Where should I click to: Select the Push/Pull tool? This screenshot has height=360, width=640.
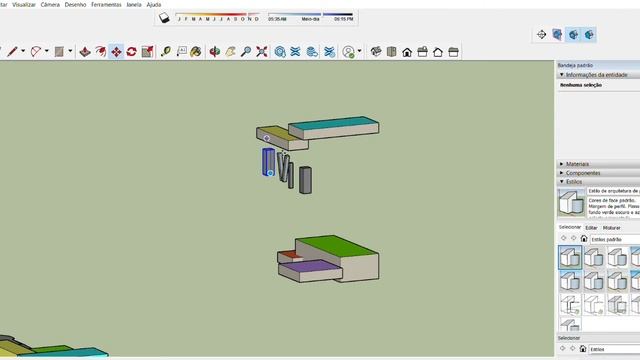coord(85,52)
